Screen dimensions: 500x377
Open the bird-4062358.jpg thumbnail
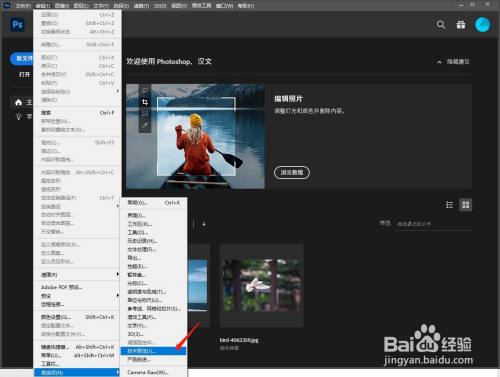click(x=262, y=285)
